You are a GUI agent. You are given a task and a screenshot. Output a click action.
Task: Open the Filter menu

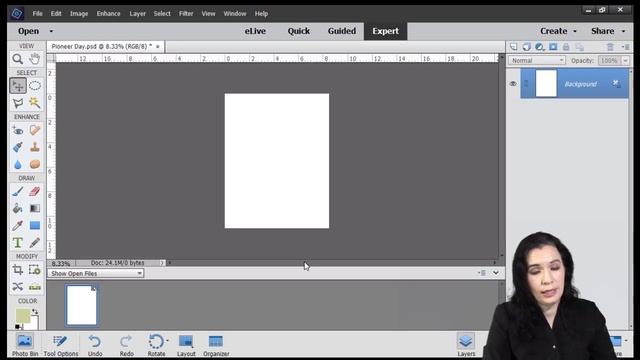[x=186, y=13]
